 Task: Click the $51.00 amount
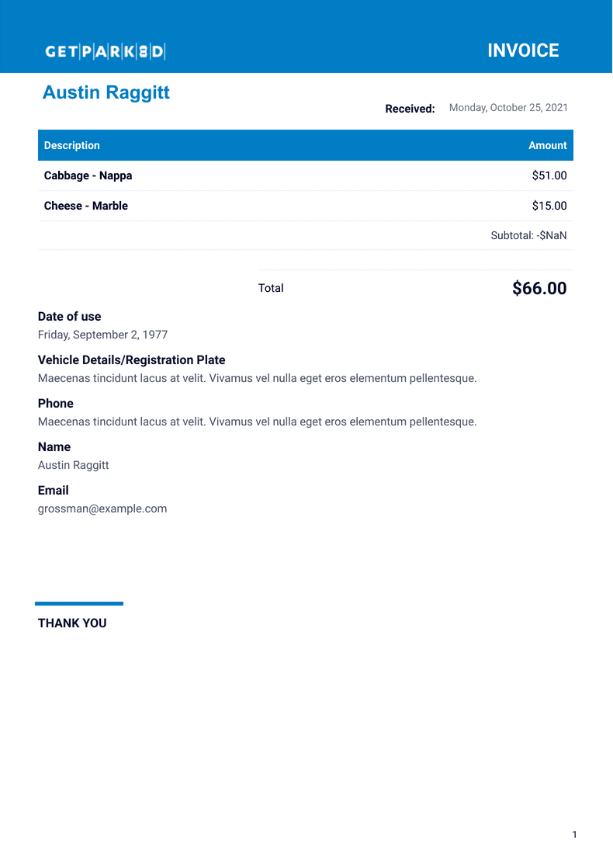549,175
